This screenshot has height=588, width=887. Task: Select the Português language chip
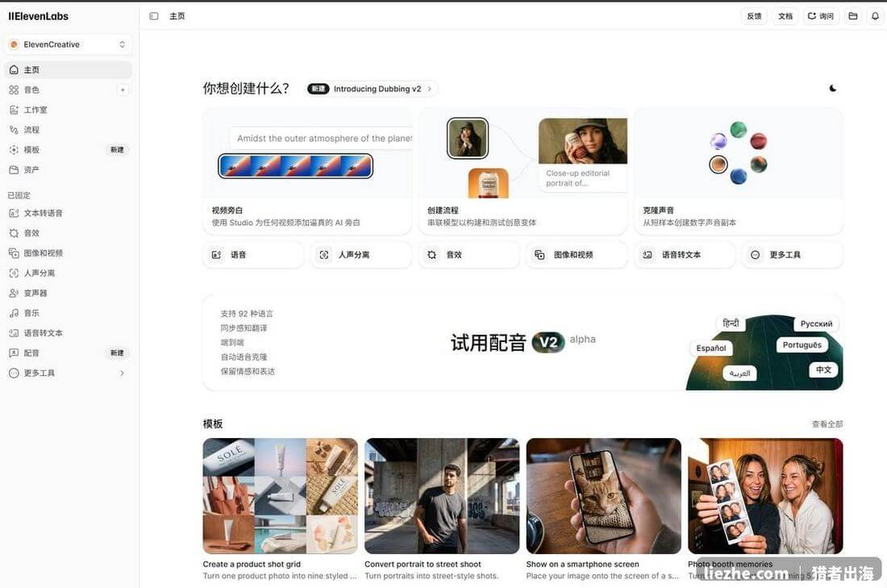coord(802,344)
